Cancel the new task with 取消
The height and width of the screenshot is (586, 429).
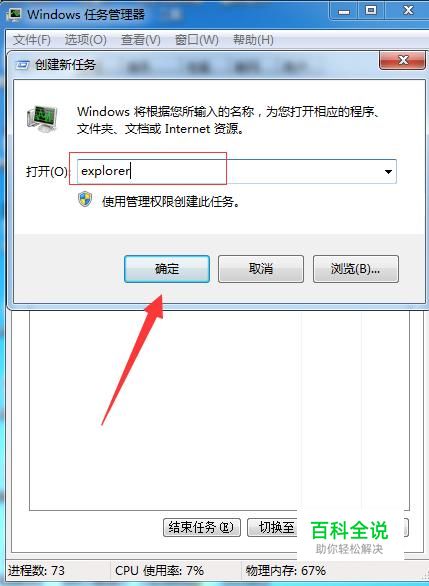[x=261, y=269]
